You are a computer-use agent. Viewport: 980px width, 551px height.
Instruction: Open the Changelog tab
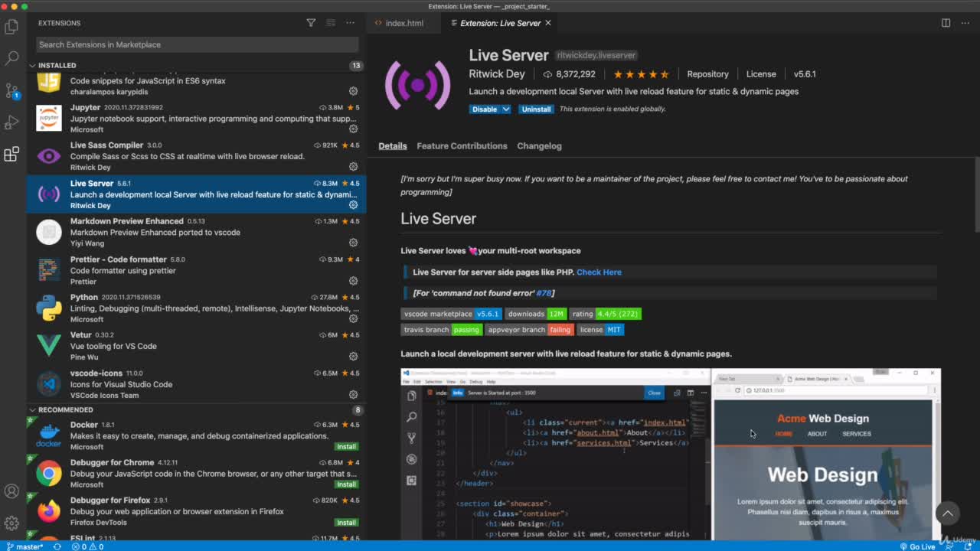coord(539,146)
